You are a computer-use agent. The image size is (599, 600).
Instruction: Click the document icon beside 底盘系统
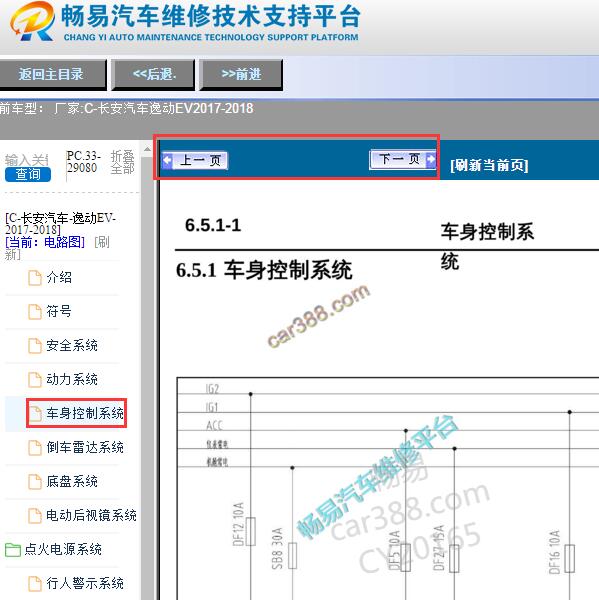click(x=35, y=482)
